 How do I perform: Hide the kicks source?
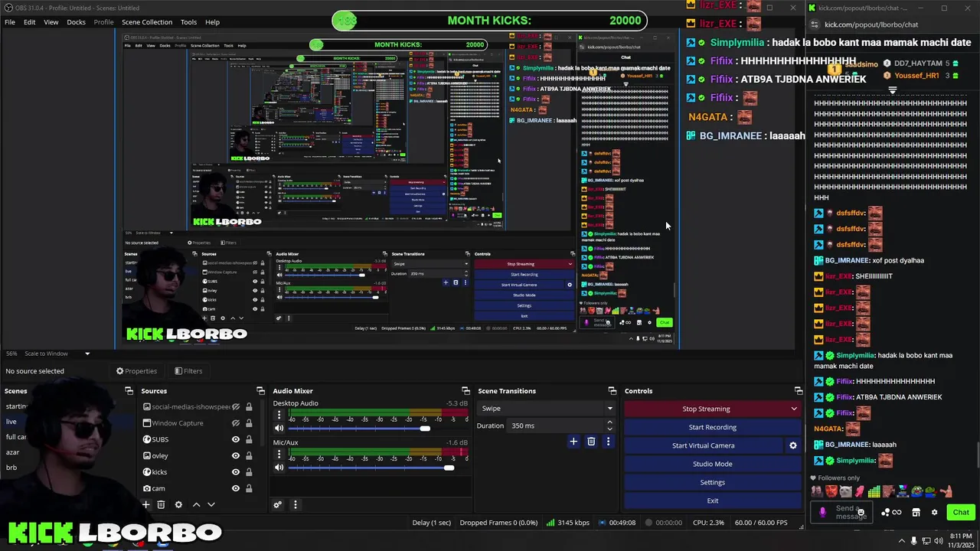click(x=236, y=471)
